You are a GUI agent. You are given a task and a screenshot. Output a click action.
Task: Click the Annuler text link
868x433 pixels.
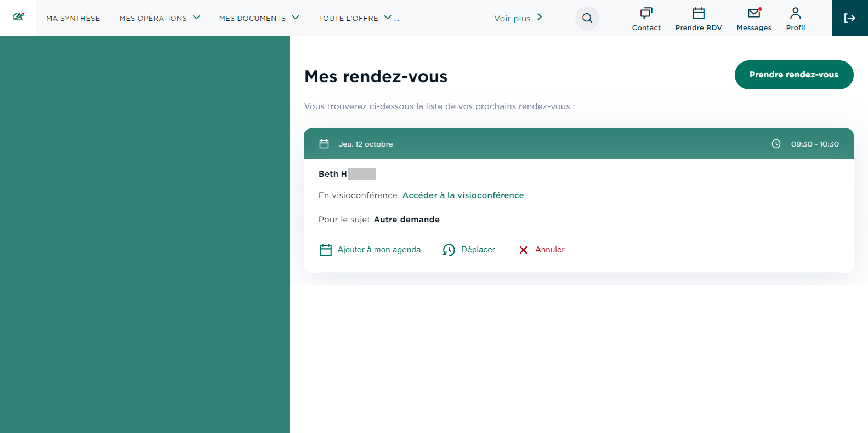[x=549, y=250]
